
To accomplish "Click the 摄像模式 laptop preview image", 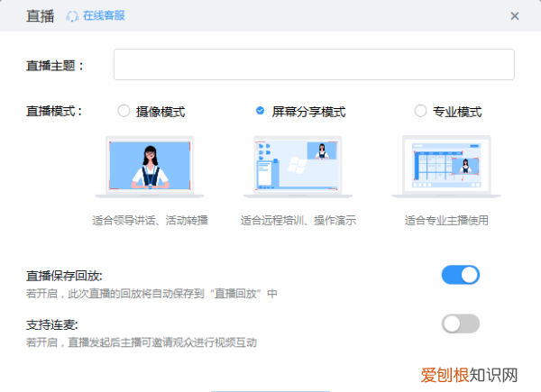I will coord(150,167).
